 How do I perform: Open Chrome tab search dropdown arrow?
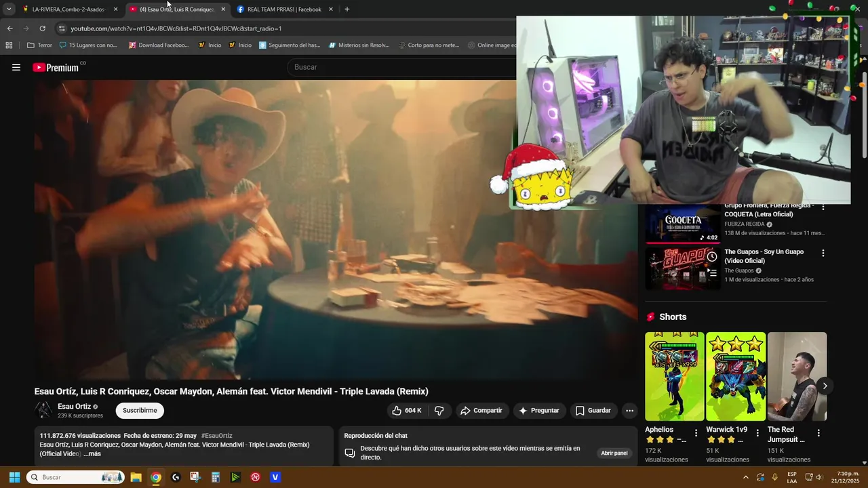point(8,9)
